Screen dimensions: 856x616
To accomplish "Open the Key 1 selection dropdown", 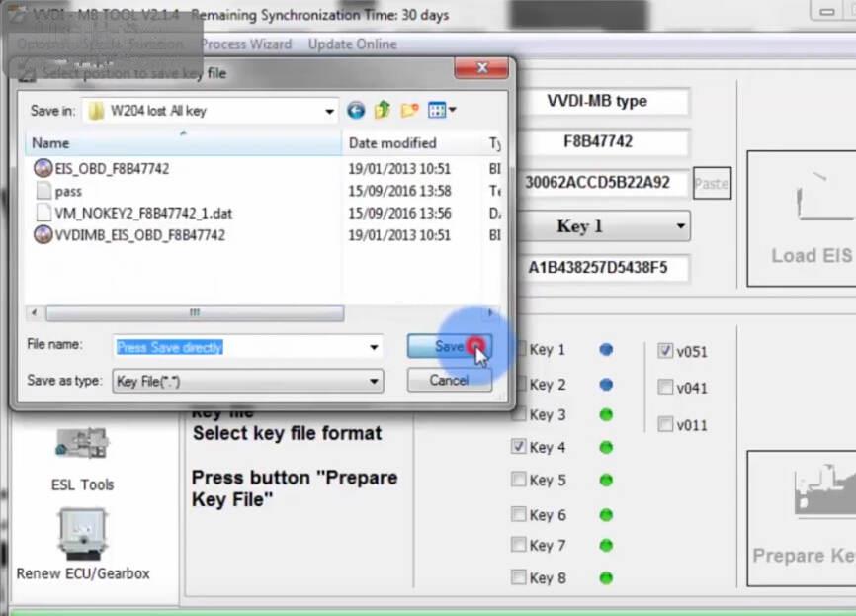I will [x=680, y=226].
